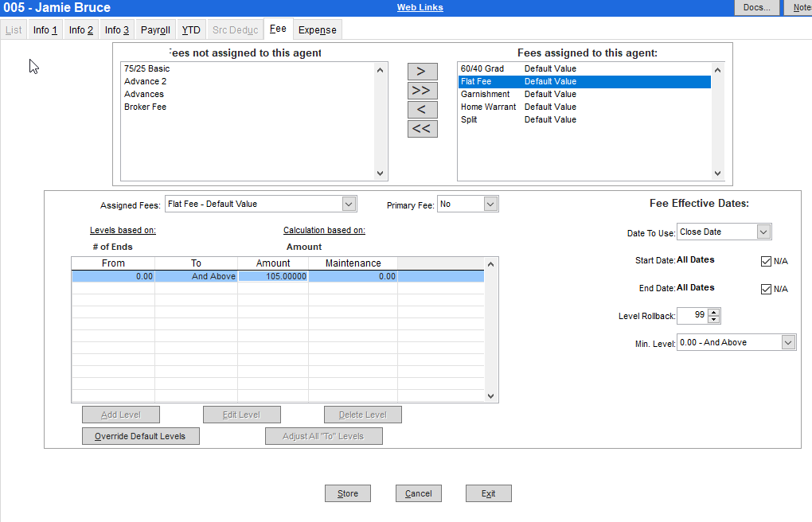Remove selected fee with "<" arrow
The image size is (812, 522).
(422, 109)
